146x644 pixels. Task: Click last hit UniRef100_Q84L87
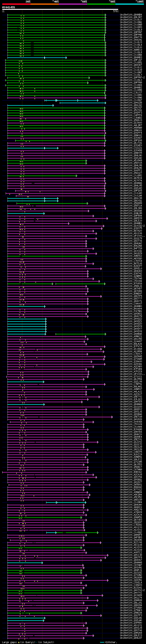tap(131, 638)
